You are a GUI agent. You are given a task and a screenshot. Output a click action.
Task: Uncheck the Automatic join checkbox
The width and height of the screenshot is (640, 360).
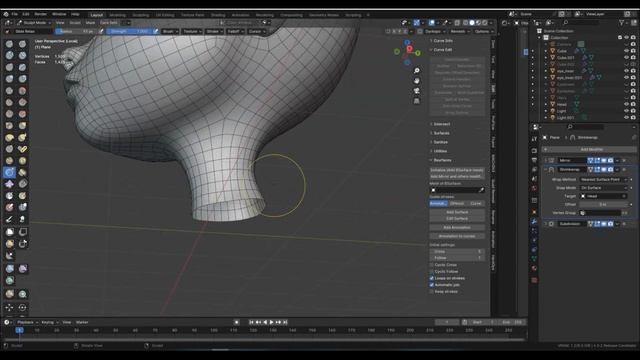pyautogui.click(x=431, y=285)
